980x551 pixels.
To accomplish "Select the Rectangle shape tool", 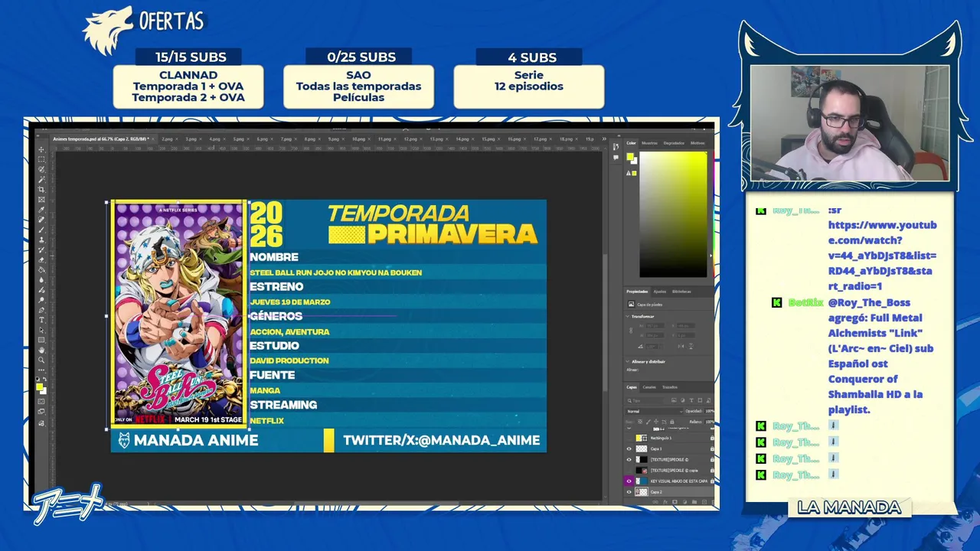I will point(41,340).
